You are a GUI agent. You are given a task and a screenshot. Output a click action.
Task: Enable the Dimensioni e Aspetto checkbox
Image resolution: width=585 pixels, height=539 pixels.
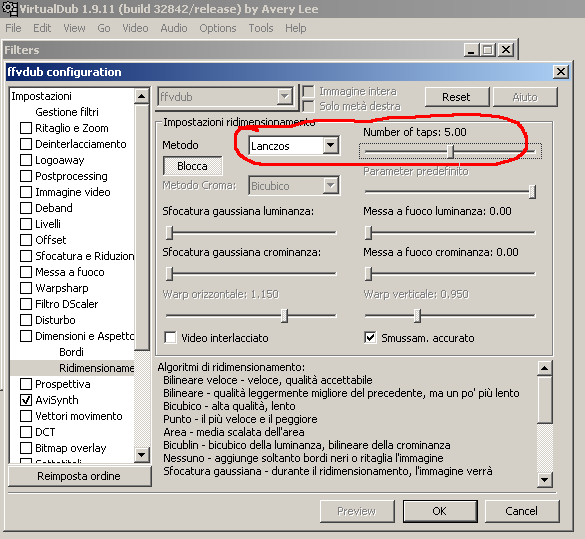[26, 336]
